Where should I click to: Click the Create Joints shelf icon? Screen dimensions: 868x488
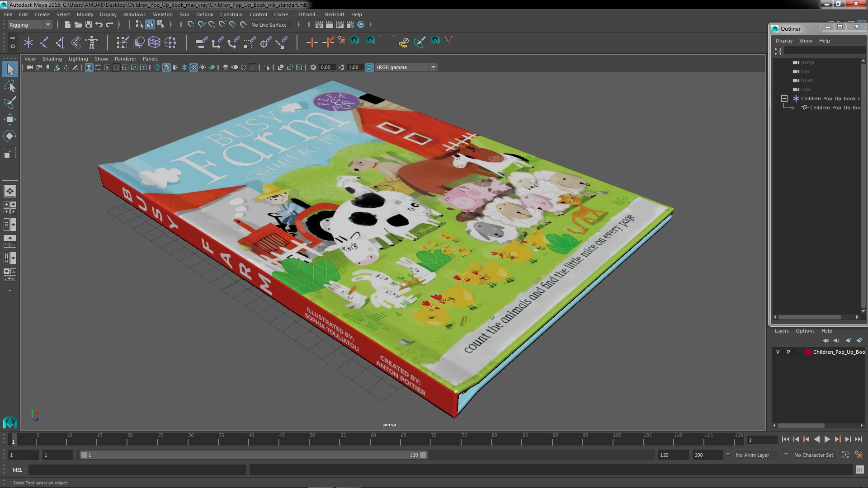44,42
